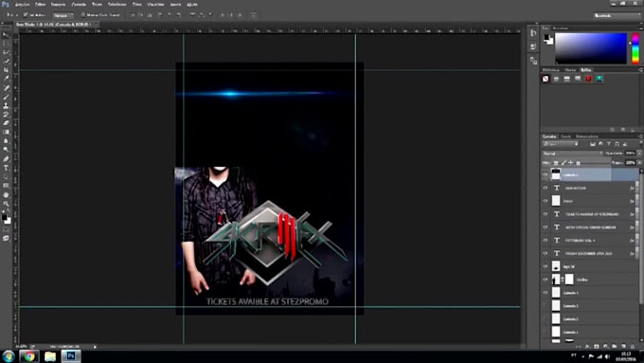Open the Arquivo menu
This screenshot has width=644, height=363.
[x=22, y=4]
